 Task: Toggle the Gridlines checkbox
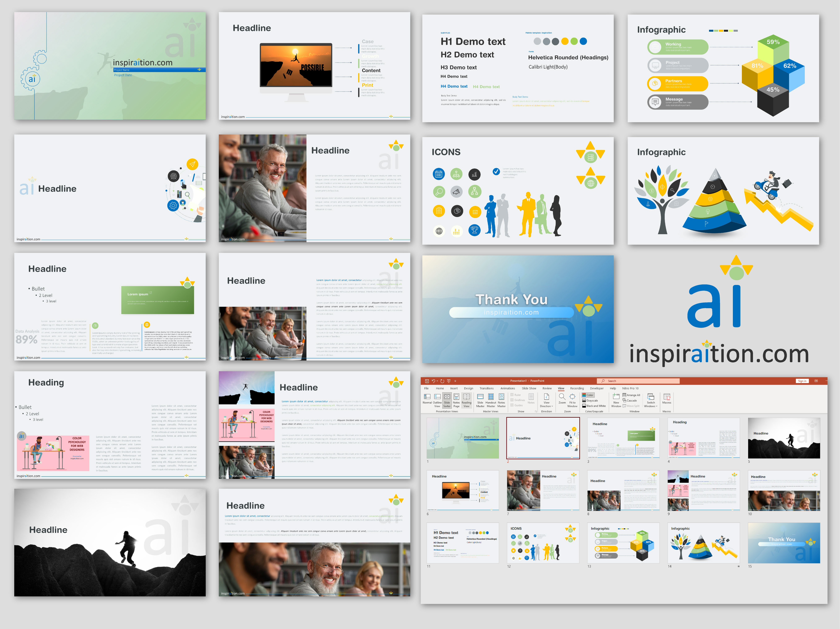[512, 400]
